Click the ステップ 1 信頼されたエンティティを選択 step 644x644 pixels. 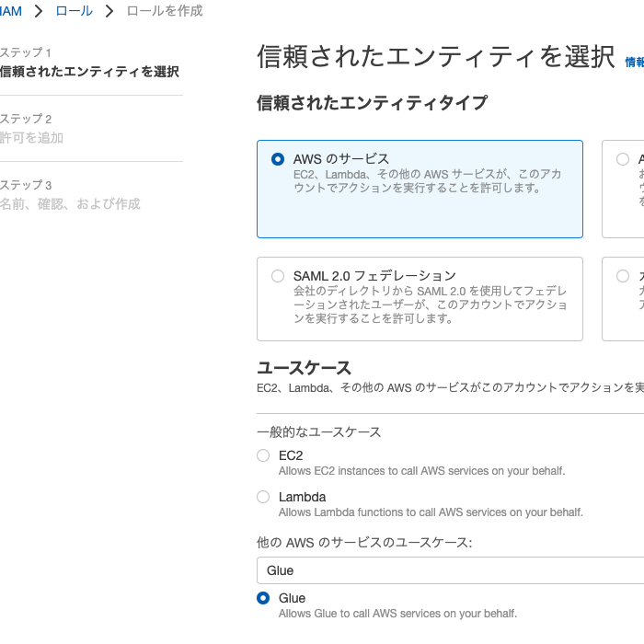click(x=89, y=63)
